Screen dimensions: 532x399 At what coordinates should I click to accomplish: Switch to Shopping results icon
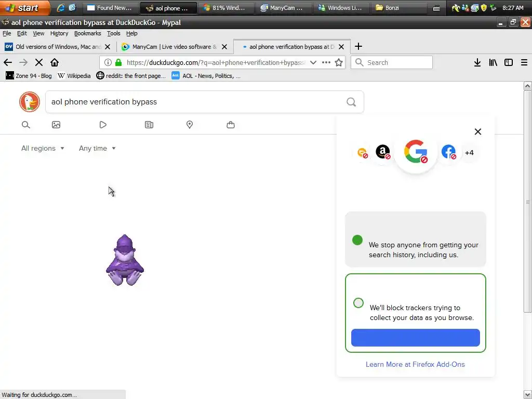click(231, 125)
